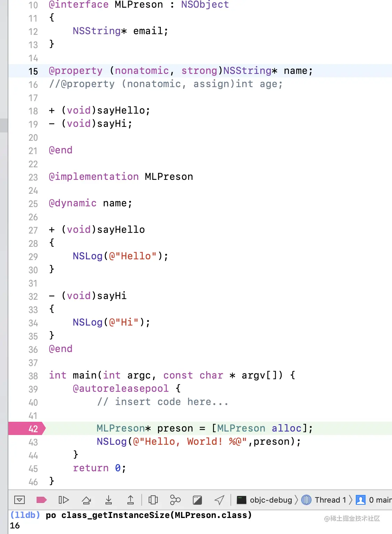Click the NSLog(@"Hello") statement
The height and width of the screenshot is (534, 392).
tap(120, 256)
